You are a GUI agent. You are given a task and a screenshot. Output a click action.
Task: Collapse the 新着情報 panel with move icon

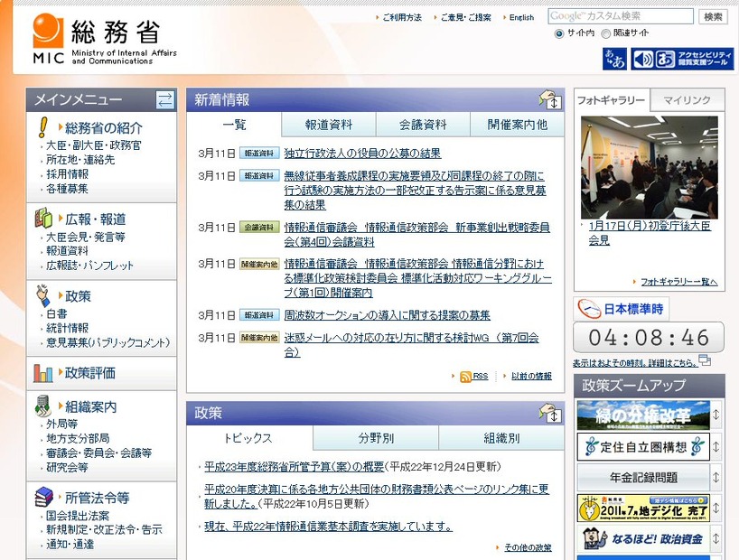551,99
